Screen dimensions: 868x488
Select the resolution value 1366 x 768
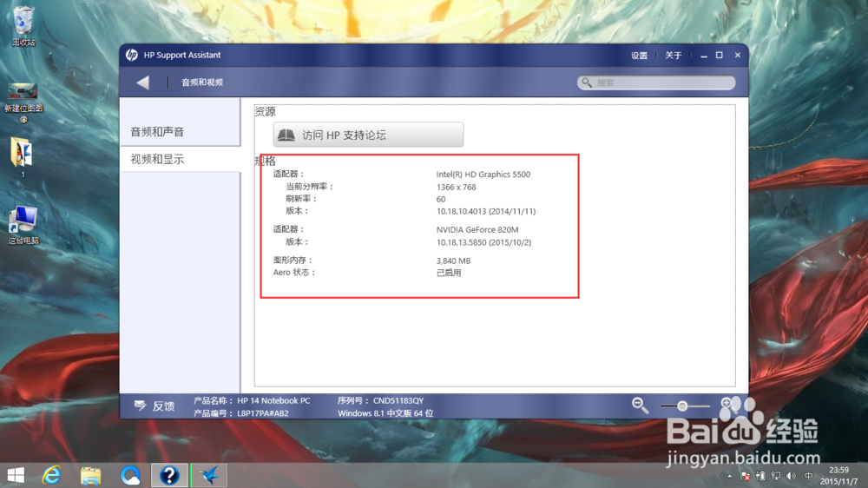tap(457, 188)
